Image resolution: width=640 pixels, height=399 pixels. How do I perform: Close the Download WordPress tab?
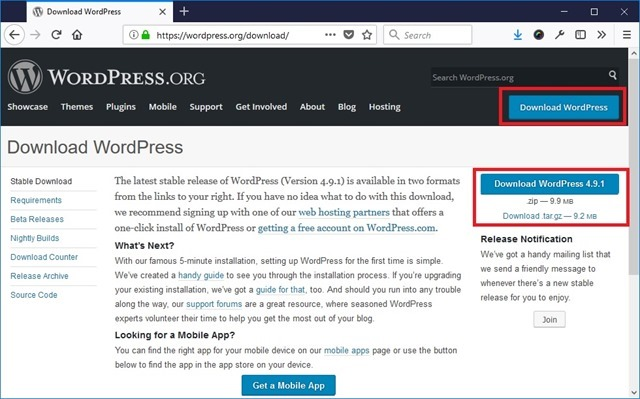click(162, 12)
